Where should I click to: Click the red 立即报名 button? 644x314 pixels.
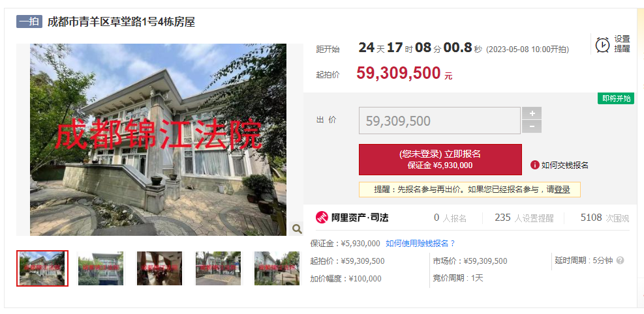440,160
